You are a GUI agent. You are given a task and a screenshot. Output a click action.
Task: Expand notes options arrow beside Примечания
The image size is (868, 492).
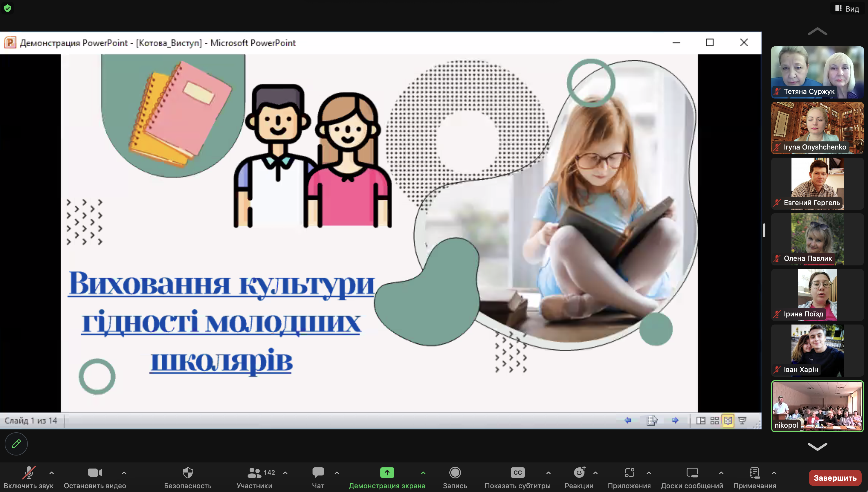pyautogui.click(x=774, y=473)
